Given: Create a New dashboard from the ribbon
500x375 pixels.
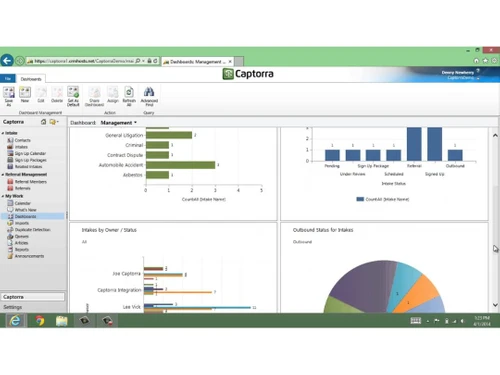Looking at the screenshot, I should pos(25,95).
